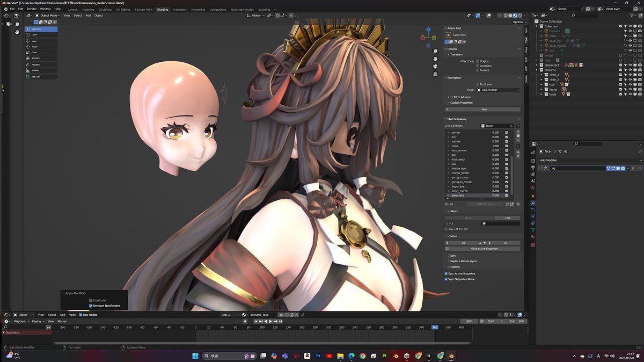Viewport: 644px width, 362px height.
Task: Uncheck Remove NonRender option
Action: click(91, 306)
